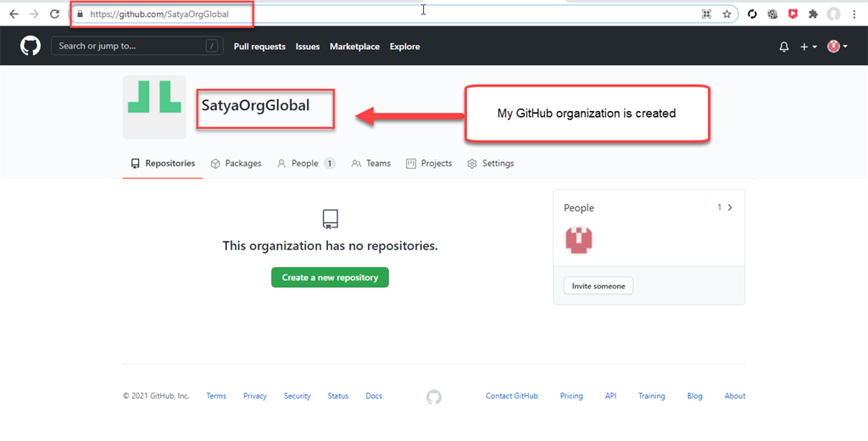Open Explore in the header
Image resolution: width=868 pixels, height=441 pixels.
(404, 47)
